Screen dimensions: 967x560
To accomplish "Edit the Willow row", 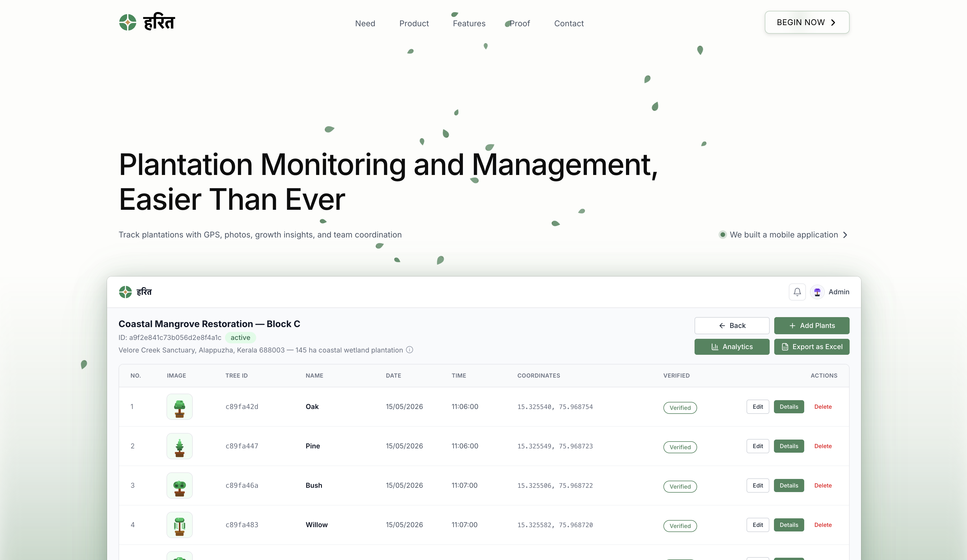I will point(757,525).
